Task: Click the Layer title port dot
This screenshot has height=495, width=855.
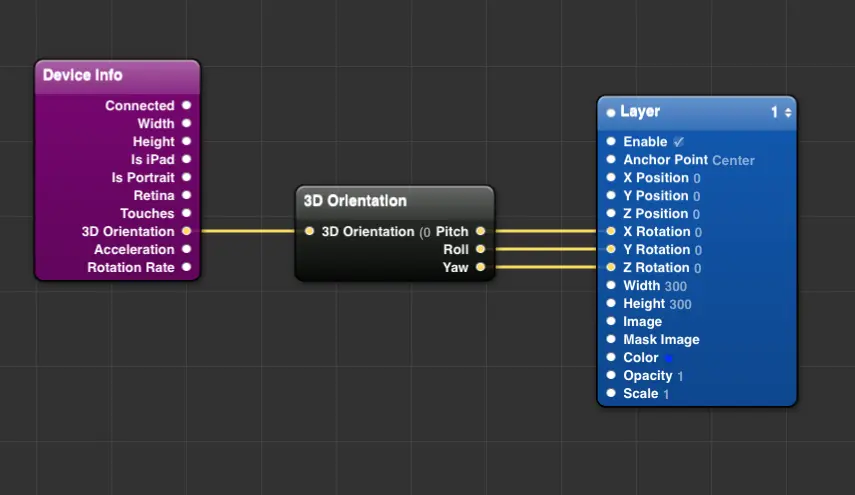Action: click(611, 113)
